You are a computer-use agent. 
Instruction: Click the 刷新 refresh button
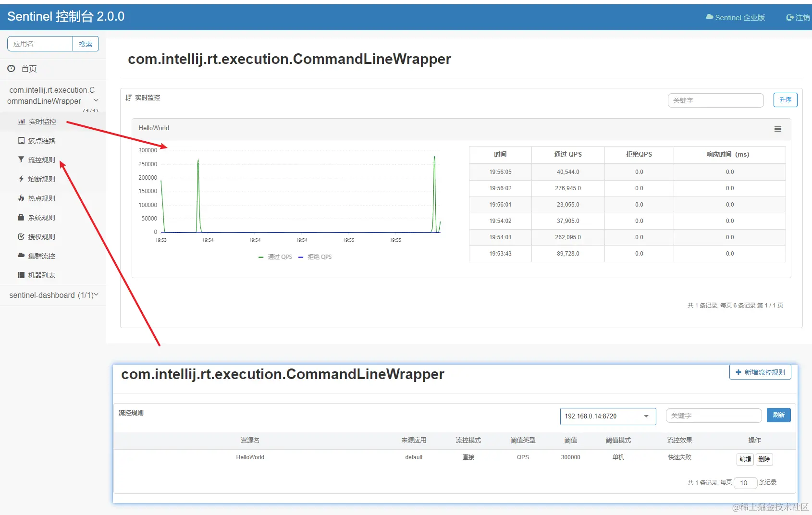point(778,415)
